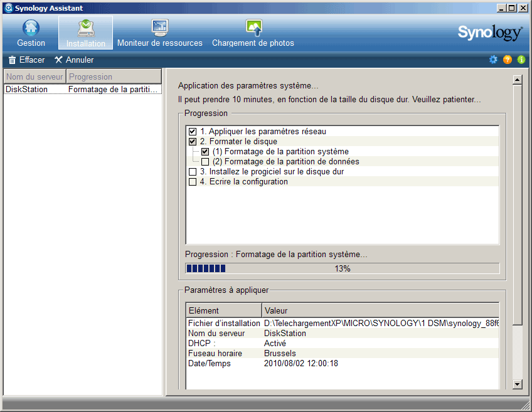The image size is (532, 412).
Task: Select the DiskStation server row
Action: (x=82, y=89)
